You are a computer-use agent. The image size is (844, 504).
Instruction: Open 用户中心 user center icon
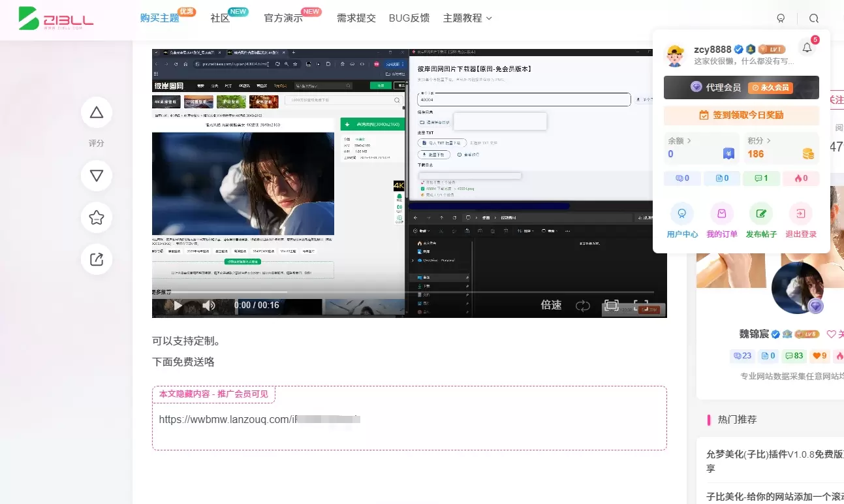point(682,213)
